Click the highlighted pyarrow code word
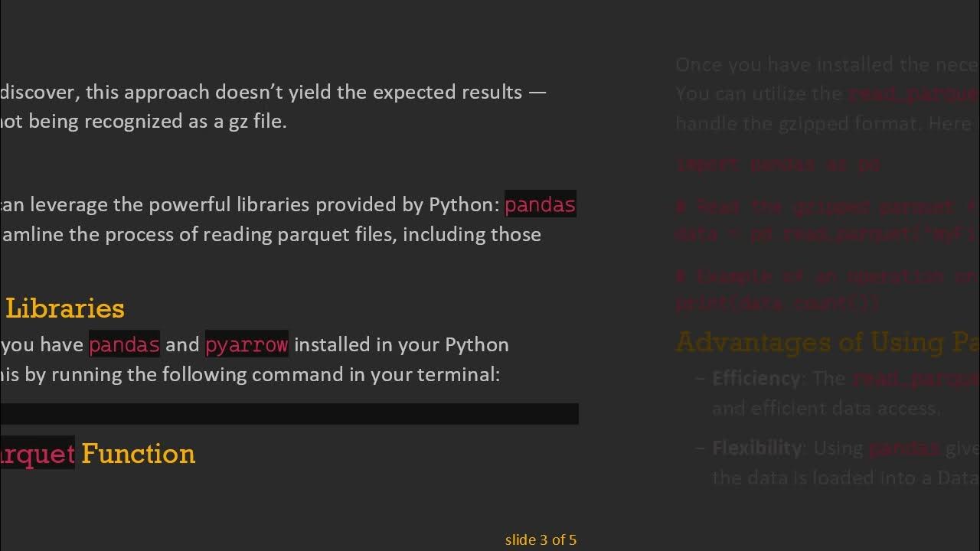Viewport: 980px width, 551px height. pos(247,345)
